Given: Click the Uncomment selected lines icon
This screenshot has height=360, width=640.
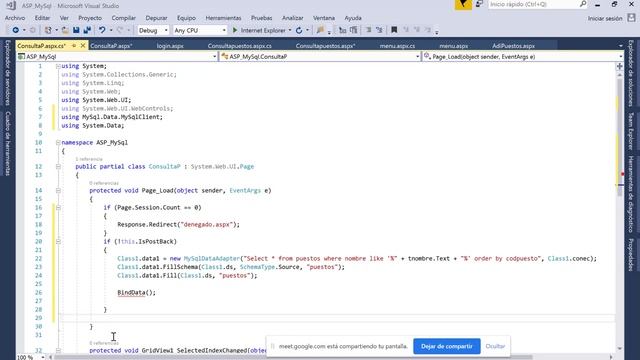Looking at the screenshot, I should [x=379, y=30].
